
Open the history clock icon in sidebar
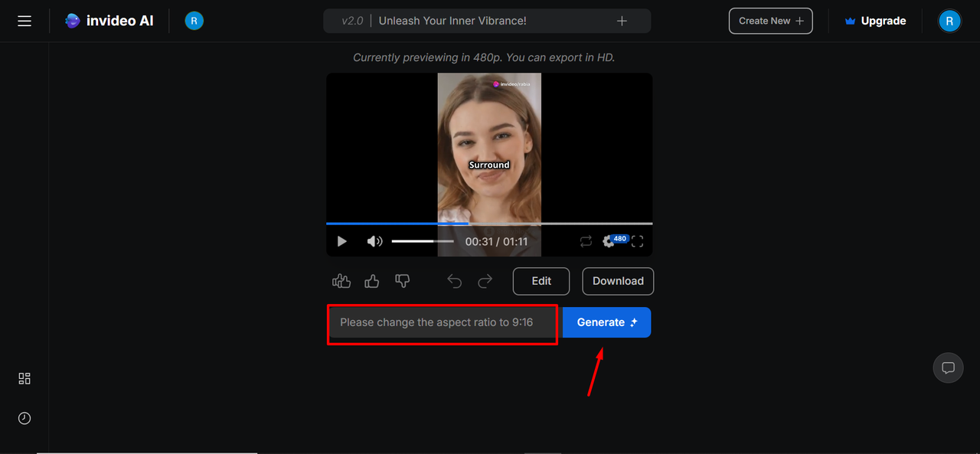(24, 418)
